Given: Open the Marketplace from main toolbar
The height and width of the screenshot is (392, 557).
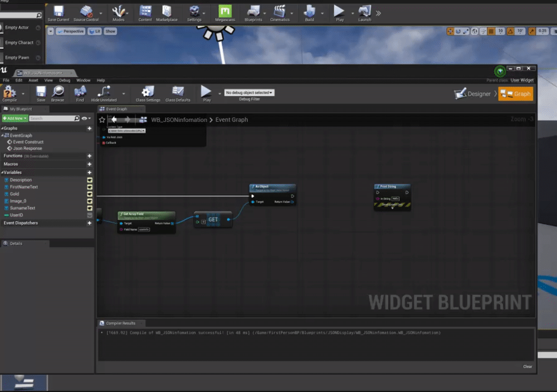Looking at the screenshot, I should coord(167,13).
